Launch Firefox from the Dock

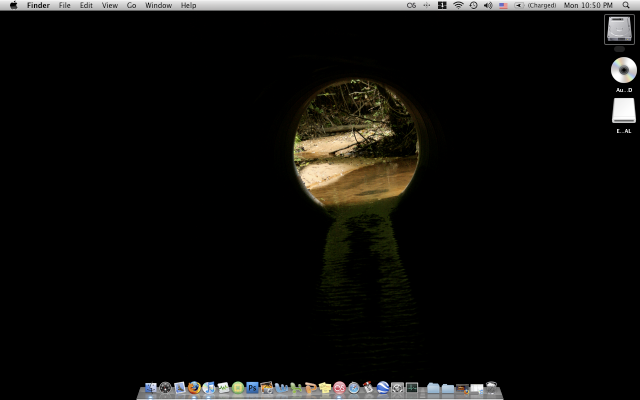click(194, 388)
